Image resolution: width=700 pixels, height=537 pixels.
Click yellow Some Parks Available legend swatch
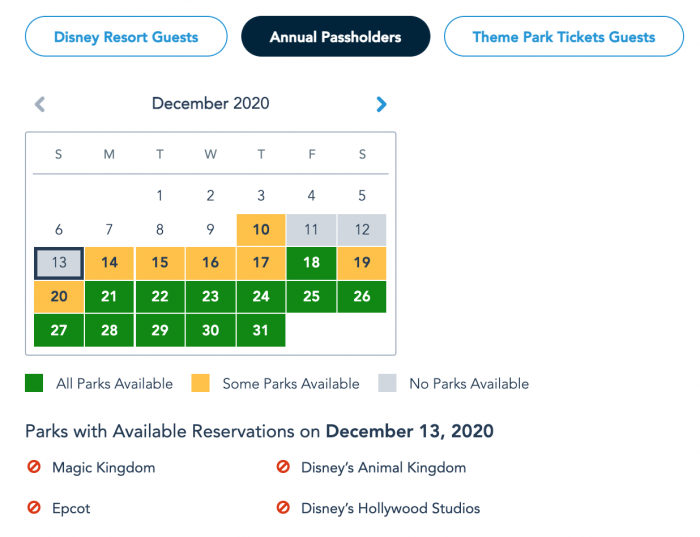point(201,383)
